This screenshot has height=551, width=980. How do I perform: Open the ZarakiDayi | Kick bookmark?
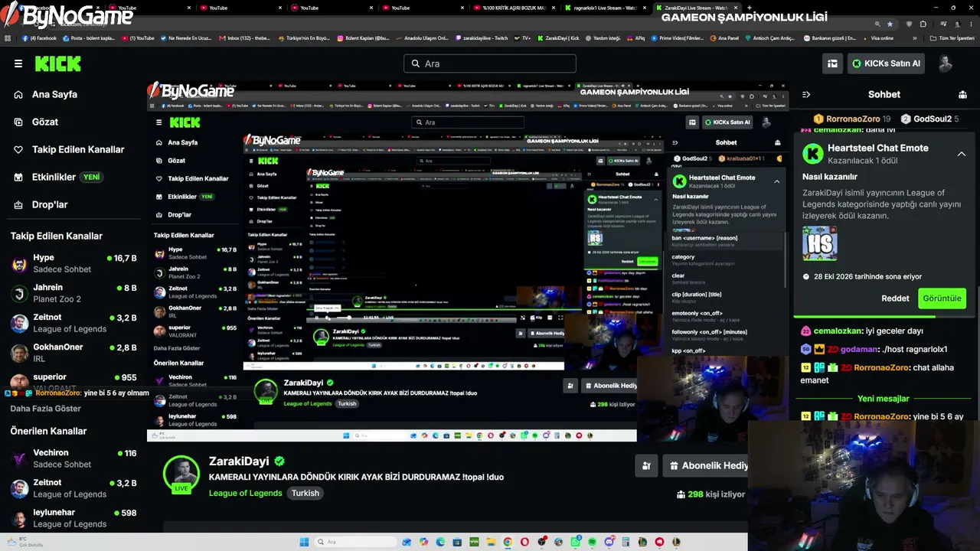point(559,37)
